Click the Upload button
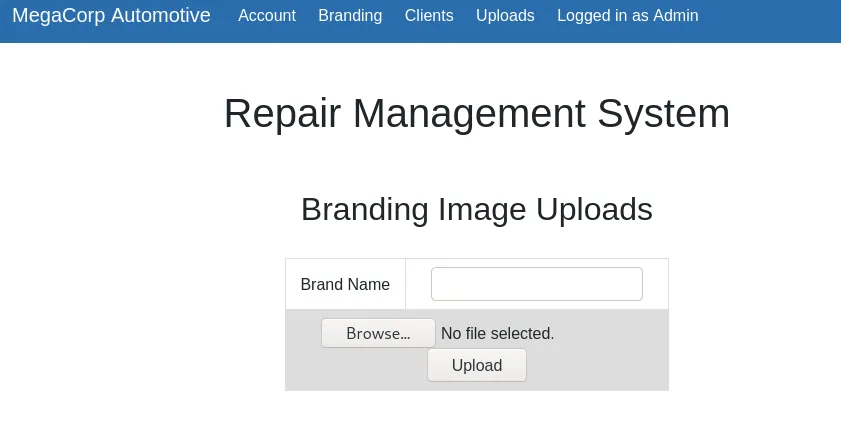The width and height of the screenshot is (841, 432). coord(477,365)
